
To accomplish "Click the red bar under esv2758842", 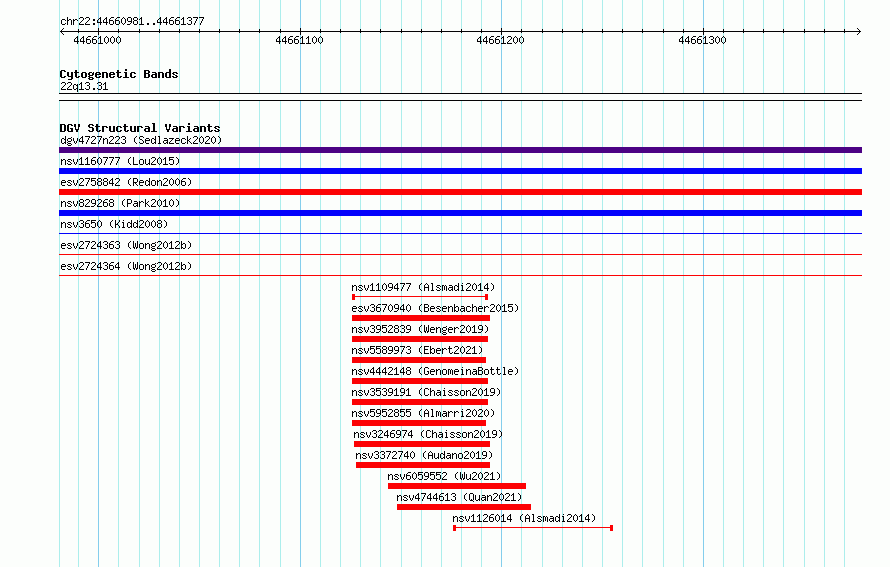I will (460, 192).
